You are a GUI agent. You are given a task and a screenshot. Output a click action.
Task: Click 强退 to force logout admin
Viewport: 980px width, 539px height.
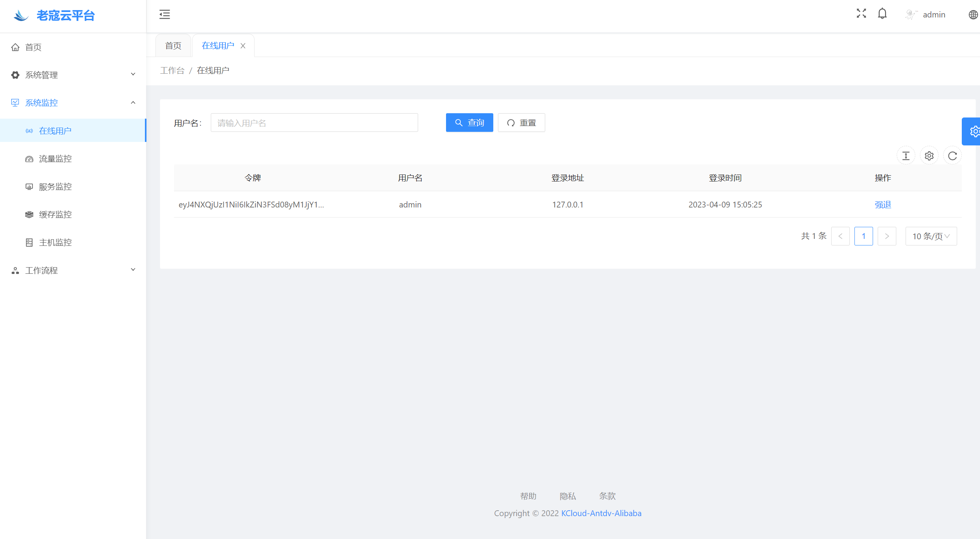[883, 204]
